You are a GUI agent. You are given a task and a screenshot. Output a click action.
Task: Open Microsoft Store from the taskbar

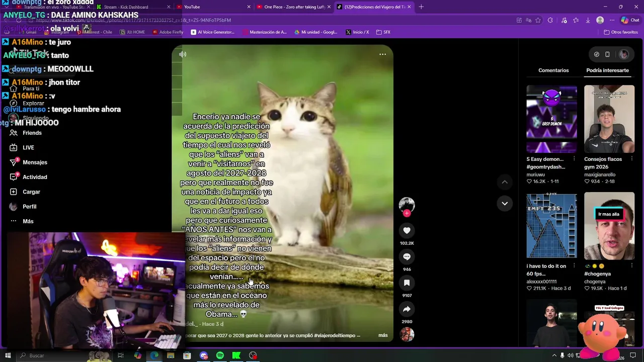(x=187, y=355)
